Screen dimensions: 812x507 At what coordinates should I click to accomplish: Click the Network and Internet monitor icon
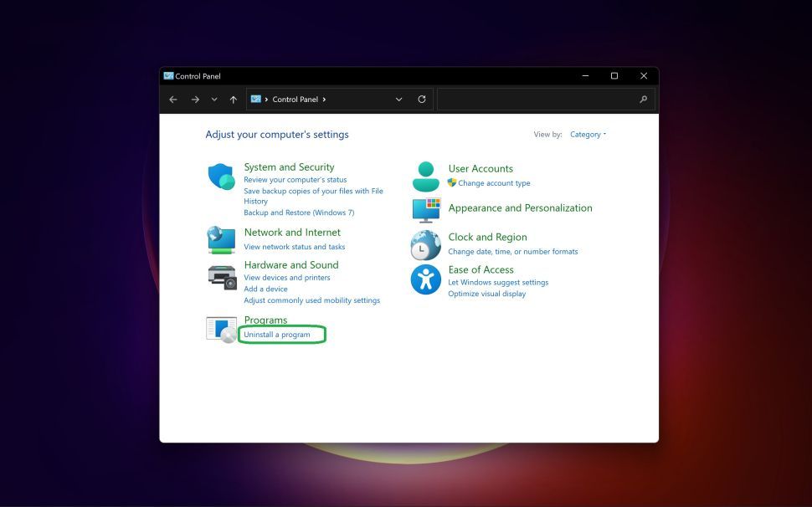click(x=221, y=240)
